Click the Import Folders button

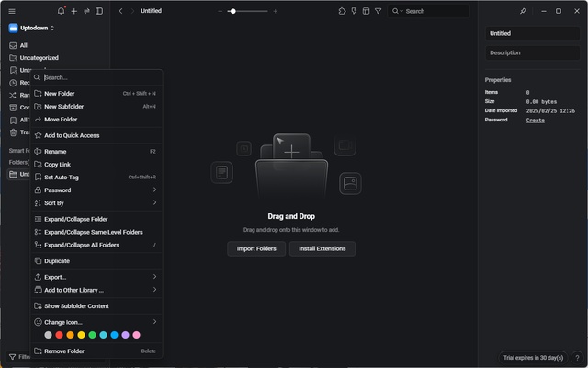(x=256, y=248)
